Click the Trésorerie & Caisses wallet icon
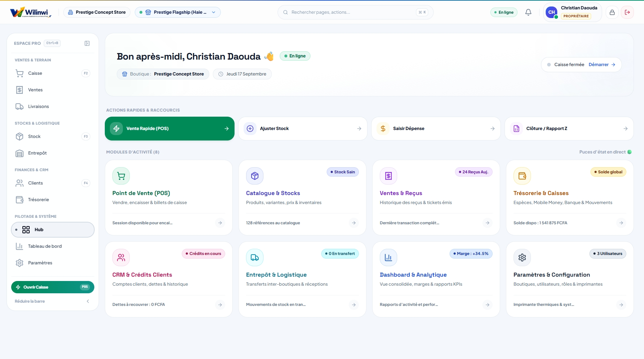 pos(522,176)
